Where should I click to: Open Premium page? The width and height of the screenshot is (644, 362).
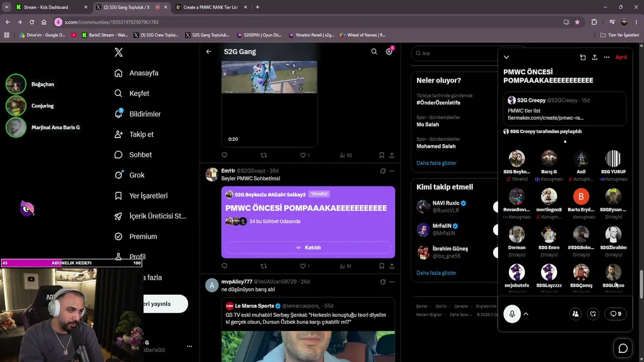coord(135,236)
